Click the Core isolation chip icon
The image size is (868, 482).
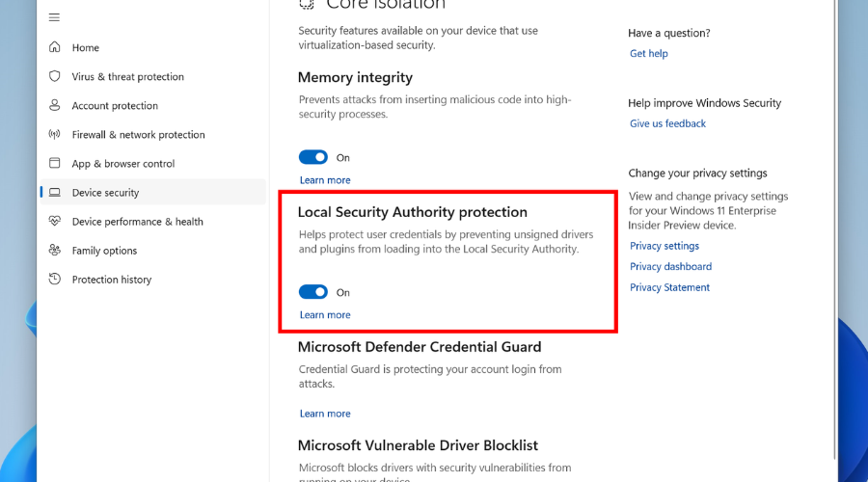pos(307,5)
